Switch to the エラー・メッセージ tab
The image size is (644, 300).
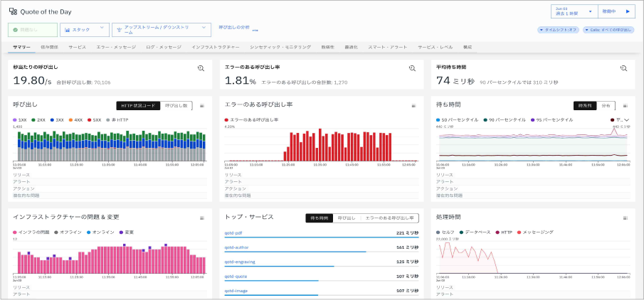[x=116, y=47]
